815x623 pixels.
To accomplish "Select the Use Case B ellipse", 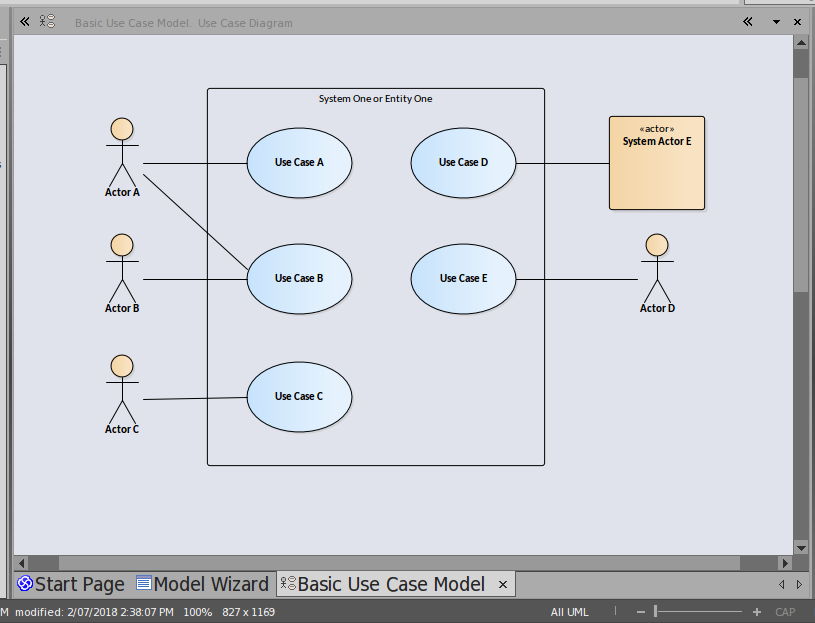I will coord(299,278).
